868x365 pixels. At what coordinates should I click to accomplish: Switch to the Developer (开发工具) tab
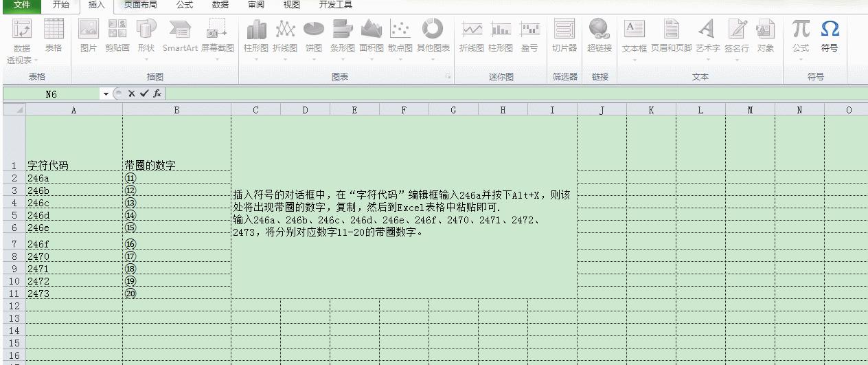tap(336, 5)
